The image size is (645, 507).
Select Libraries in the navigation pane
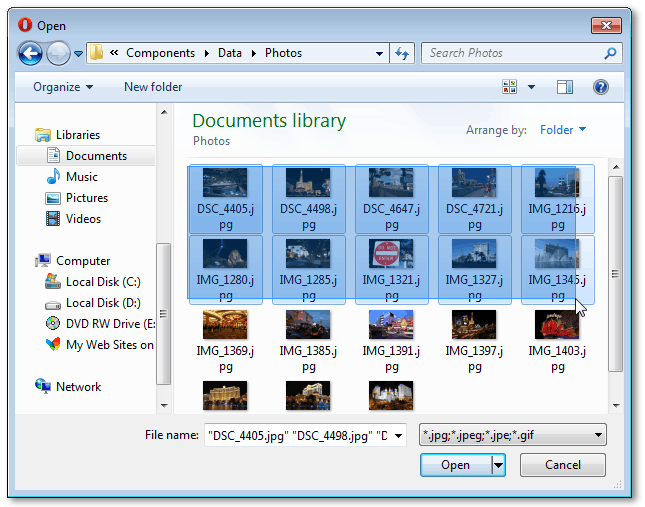point(68,135)
